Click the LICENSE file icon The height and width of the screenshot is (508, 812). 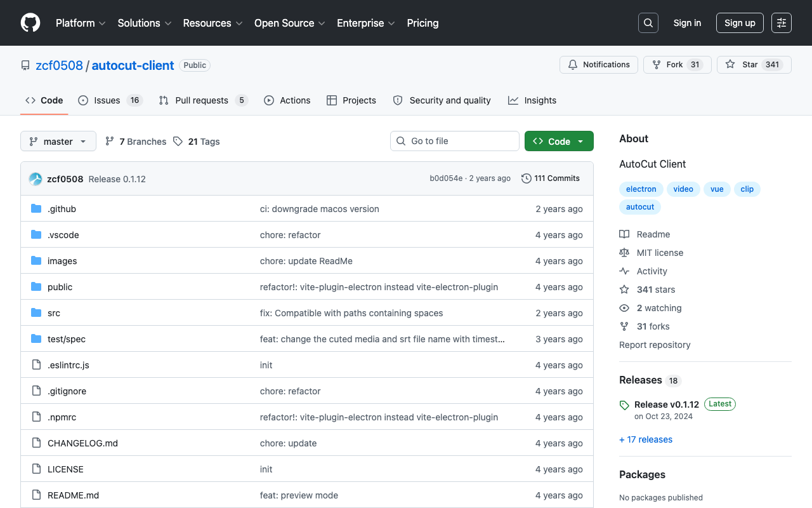click(x=36, y=469)
